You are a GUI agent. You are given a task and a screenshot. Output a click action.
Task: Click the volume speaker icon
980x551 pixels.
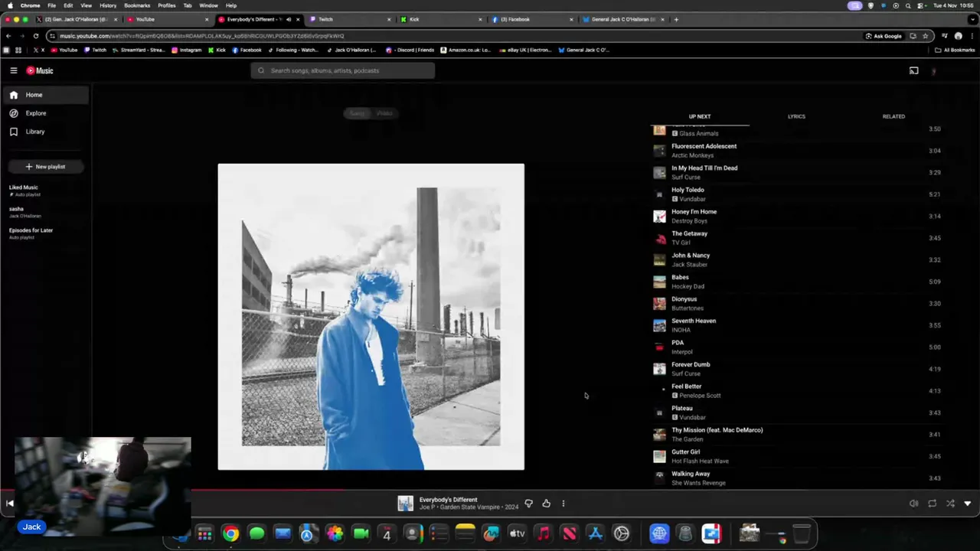913,504
